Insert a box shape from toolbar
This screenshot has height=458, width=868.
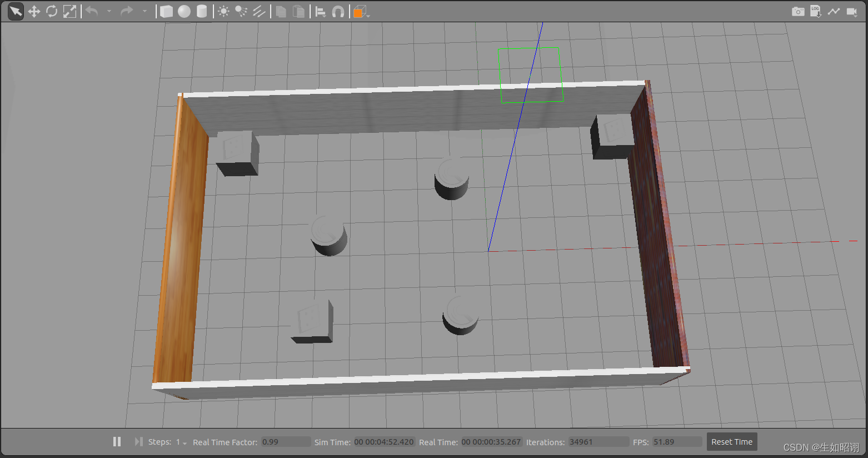click(166, 11)
